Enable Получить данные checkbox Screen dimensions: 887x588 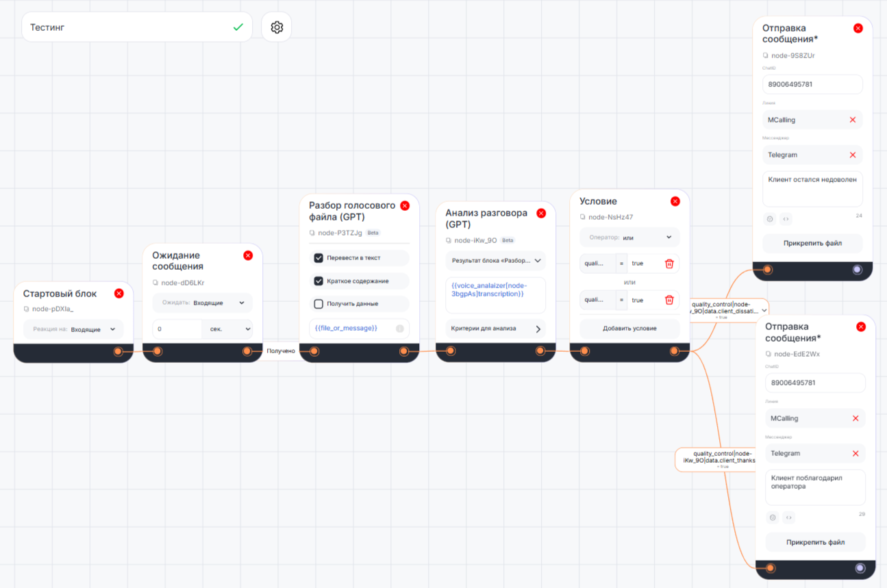coord(318,304)
